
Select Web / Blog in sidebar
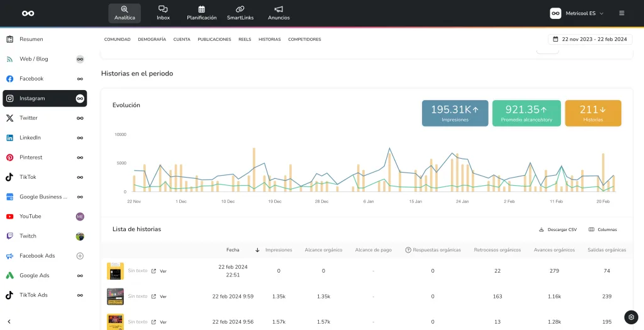tap(45, 59)
